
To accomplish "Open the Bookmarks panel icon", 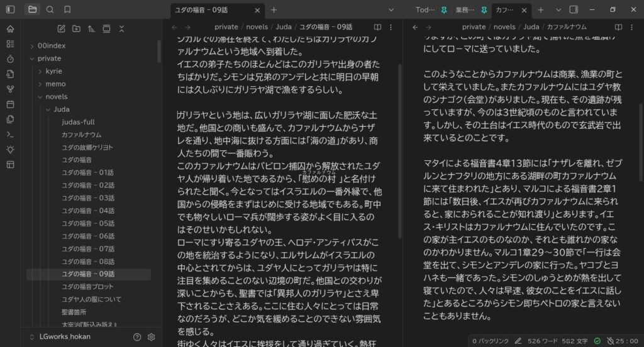I will click(67, 9).
